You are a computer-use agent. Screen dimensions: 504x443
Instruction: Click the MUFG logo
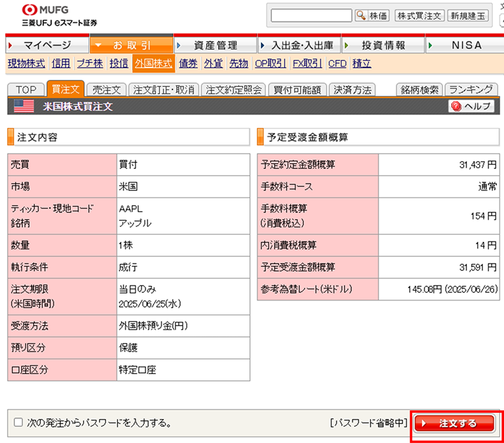(45, 10)
